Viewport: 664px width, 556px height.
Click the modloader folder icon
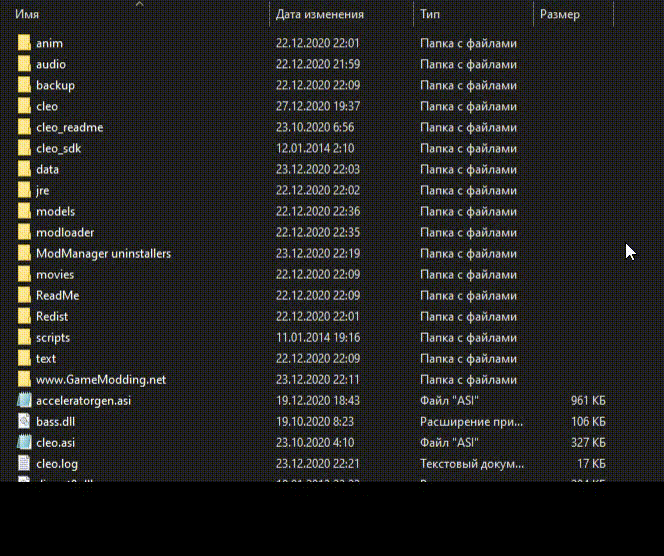(x=25, y=232)
